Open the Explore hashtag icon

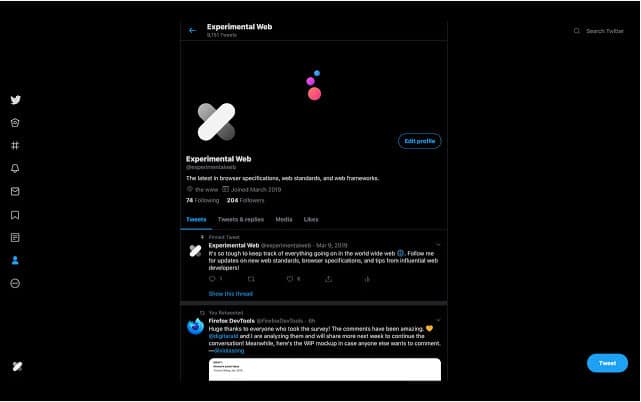[x=15, y=146]
